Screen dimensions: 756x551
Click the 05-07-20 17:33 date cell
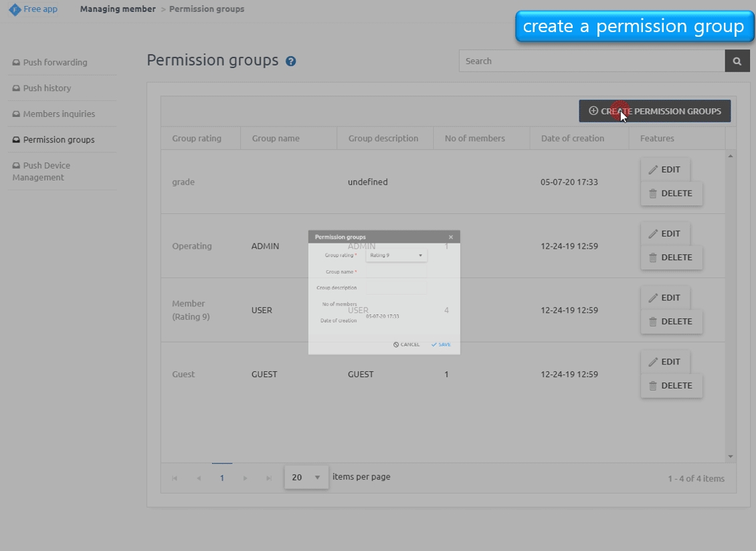[x=569, y=183]
